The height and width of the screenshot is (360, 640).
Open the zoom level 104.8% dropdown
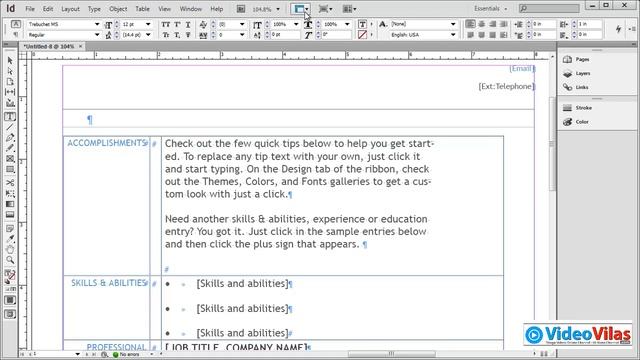(x=278, y=9)
